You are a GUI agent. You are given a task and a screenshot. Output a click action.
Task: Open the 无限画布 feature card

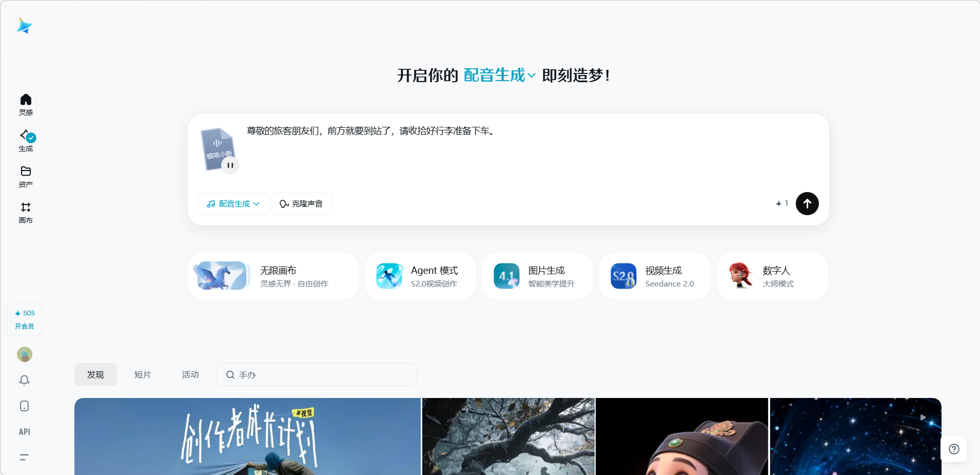tap(273, 276)
